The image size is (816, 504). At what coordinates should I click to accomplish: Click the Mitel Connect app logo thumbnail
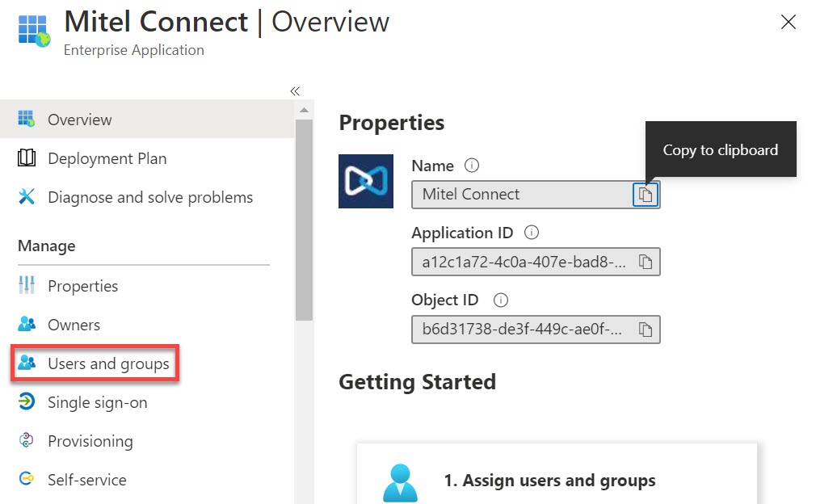pyautogui.click(x=366, y=182)
